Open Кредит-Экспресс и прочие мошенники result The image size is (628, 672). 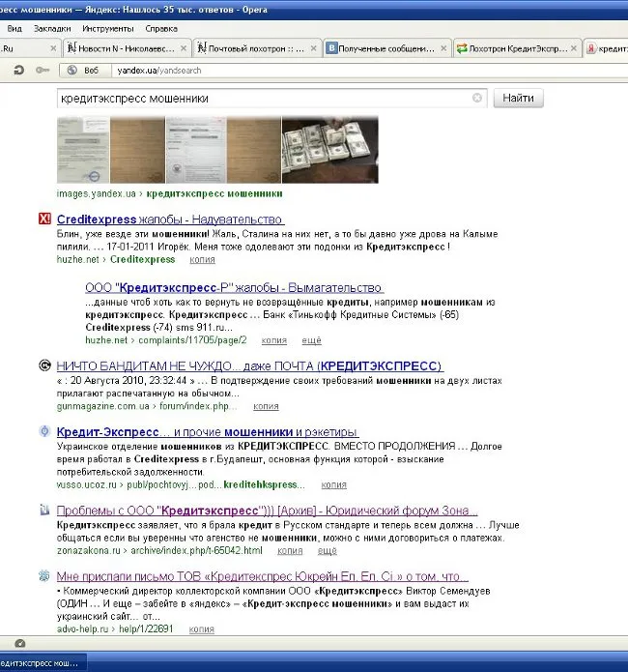click(x=208, y=432)
